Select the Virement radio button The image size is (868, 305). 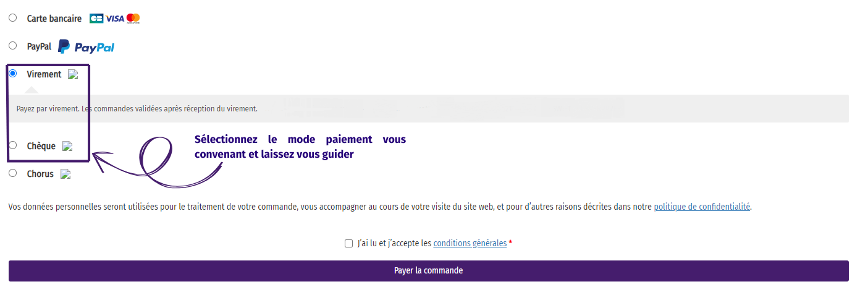coord(13,74)
